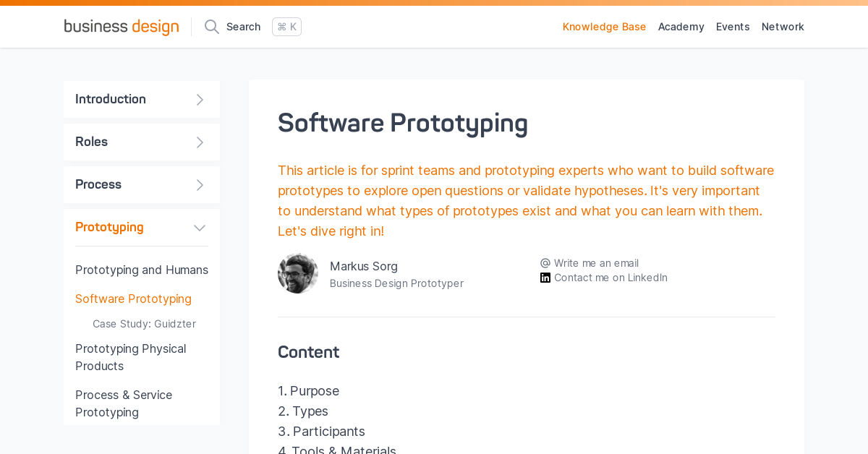868x454 pixels.
Task: Switch to the Academy section
Action: pos(681,27)
